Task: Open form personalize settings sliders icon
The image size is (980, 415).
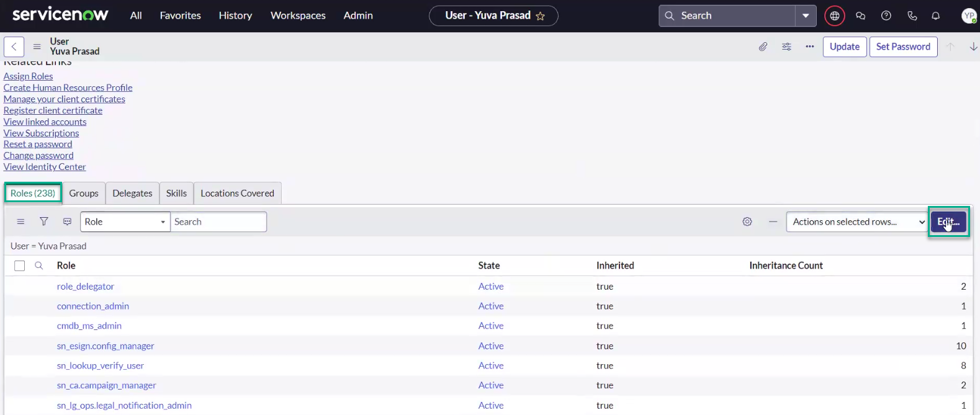Action: coord(786,47)
